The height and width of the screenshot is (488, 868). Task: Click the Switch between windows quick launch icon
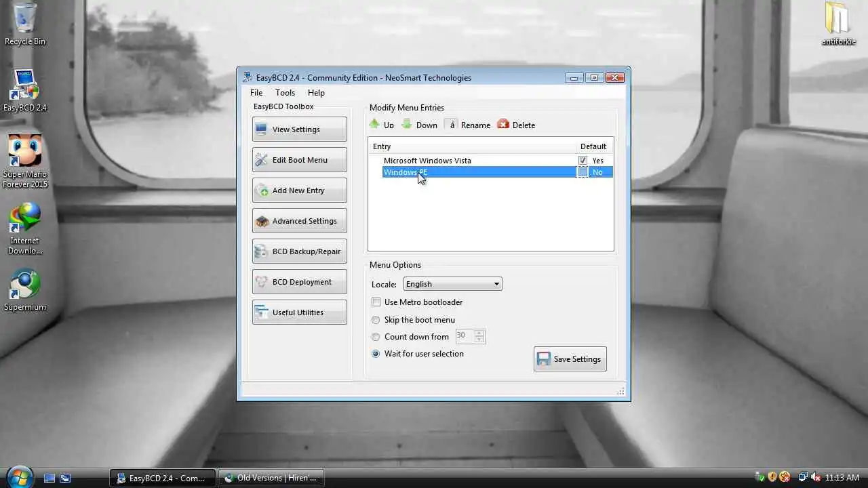65,478
